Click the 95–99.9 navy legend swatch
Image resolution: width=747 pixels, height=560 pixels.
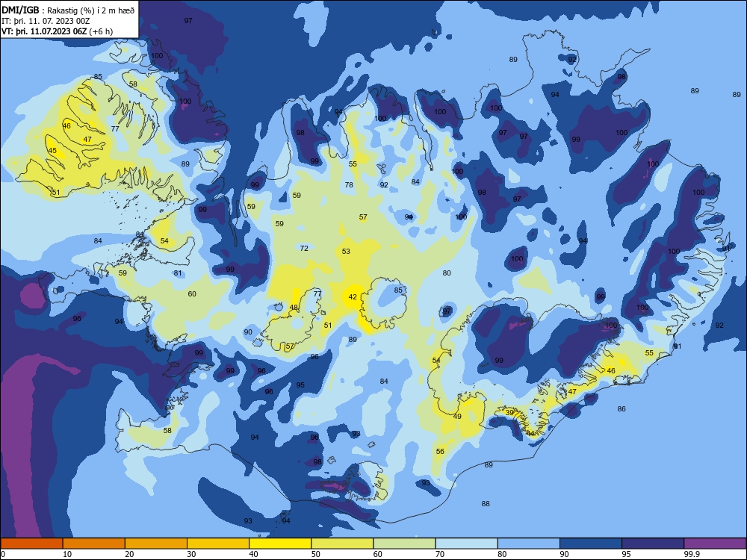click(x=653, y=544)
